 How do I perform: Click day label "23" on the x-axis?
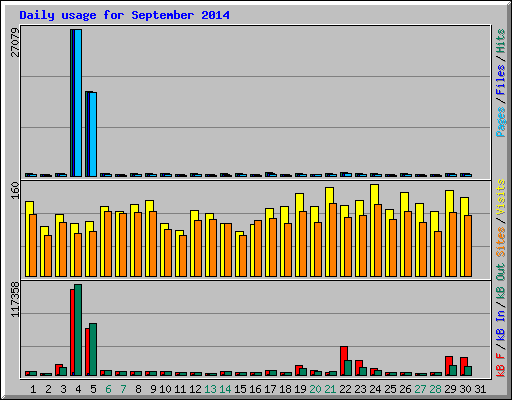click(360, 389)
